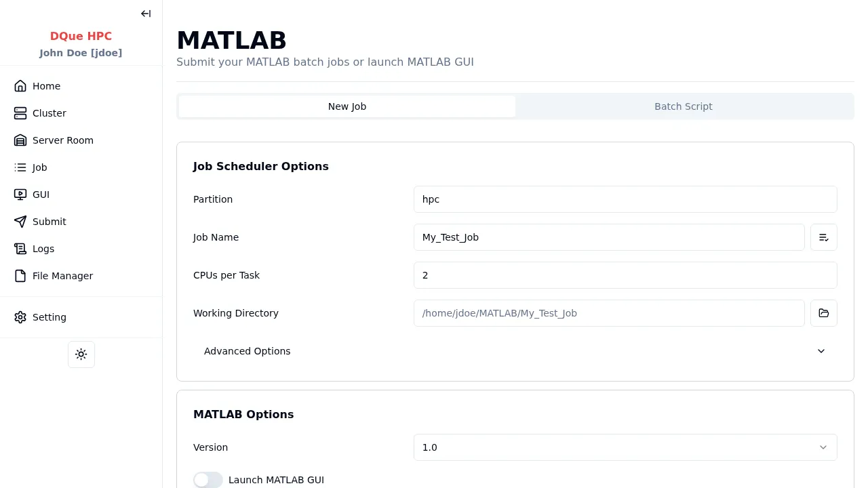Select the New Job tab
The height and width of the screenshot is (488, 868).
click(347, 106)
